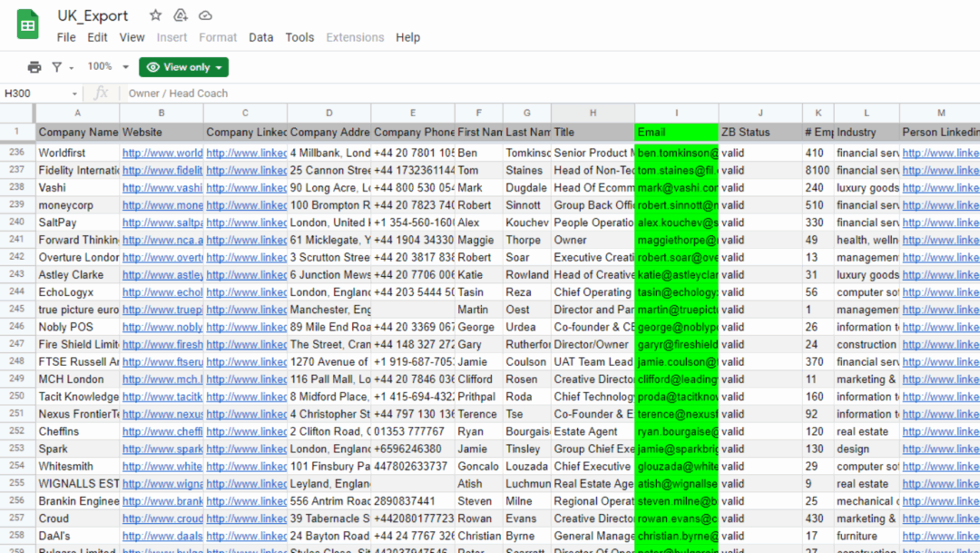
Task: Select column A header
Action: pos(77,114)
